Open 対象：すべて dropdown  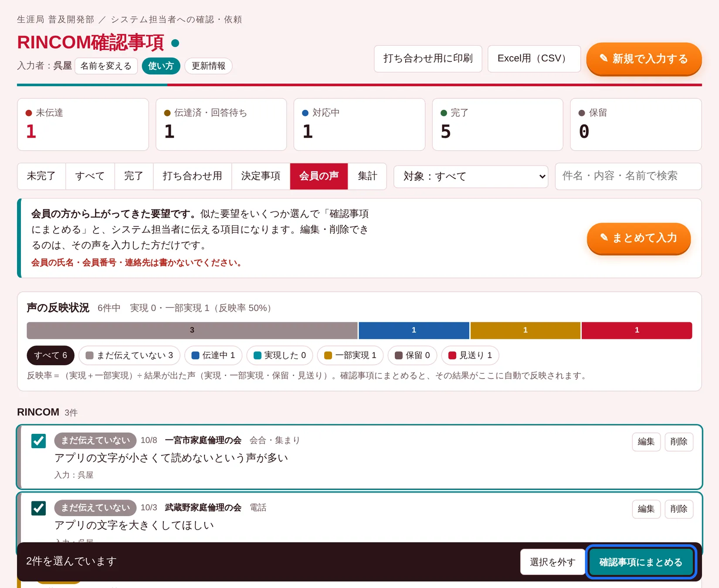coord(471,176)
